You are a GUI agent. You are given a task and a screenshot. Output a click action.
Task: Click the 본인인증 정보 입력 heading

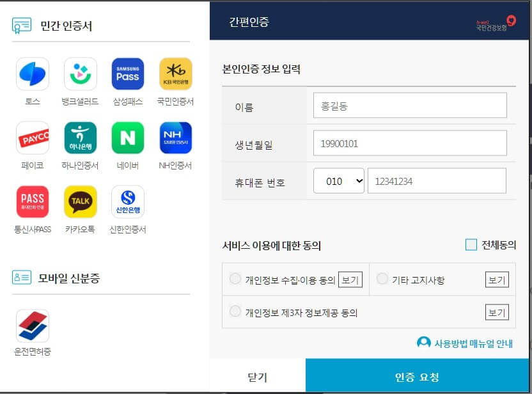coord(262,69)
